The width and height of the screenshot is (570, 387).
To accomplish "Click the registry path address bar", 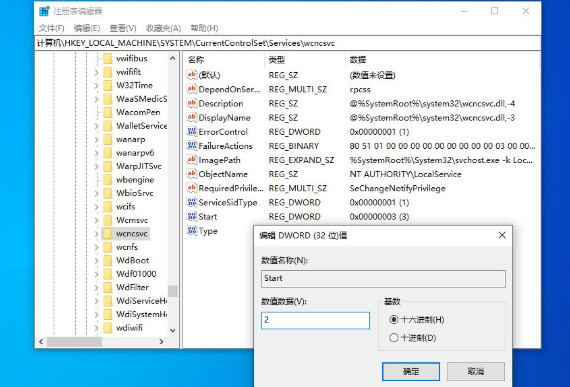I will (288, 43).
